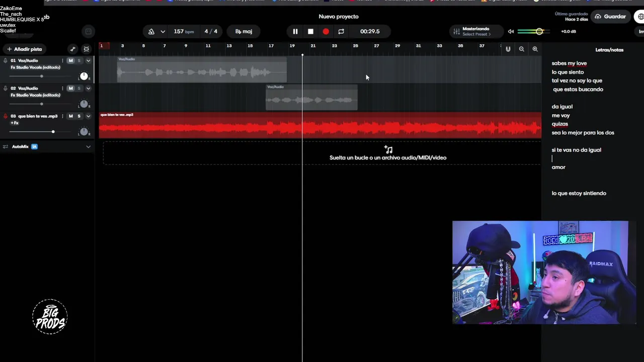Open Fx Studio Vocals on track 02
This screenshot has height=362, width=644.
click(x=35, y=95)
